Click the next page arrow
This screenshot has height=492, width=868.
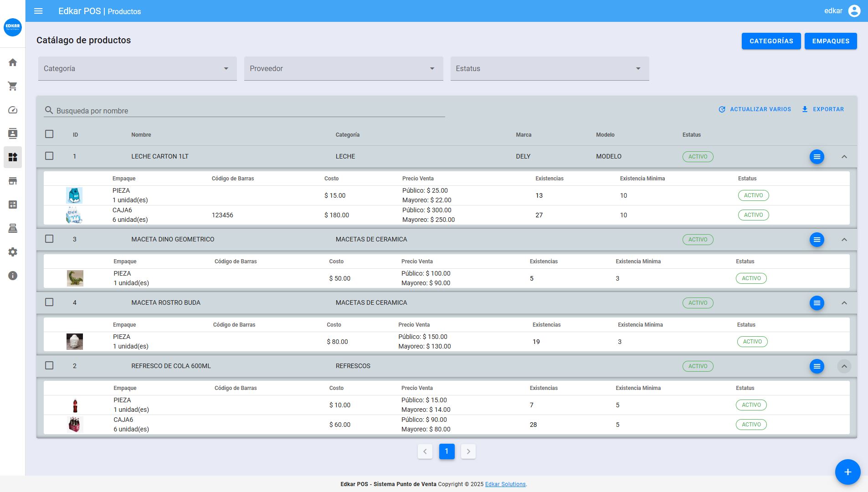(468, 451)
